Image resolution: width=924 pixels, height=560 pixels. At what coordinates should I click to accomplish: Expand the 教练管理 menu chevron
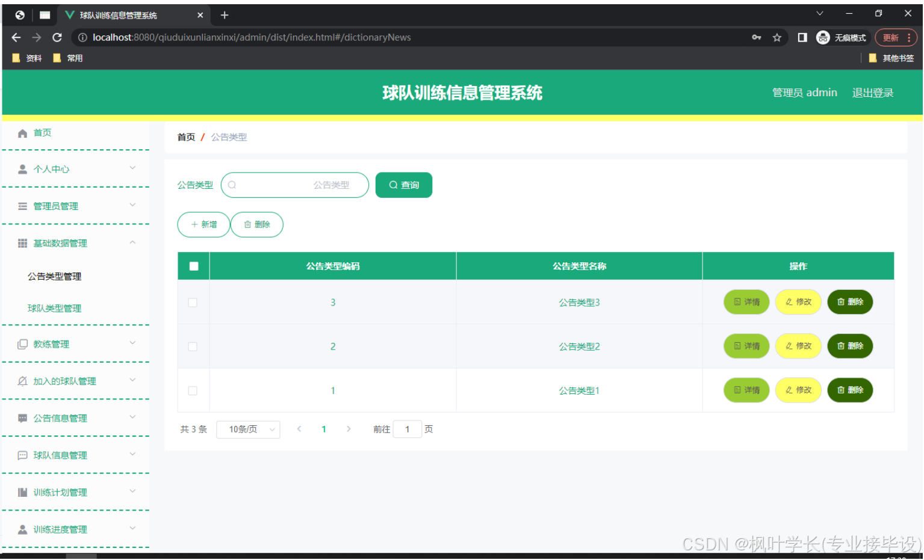pos(132,343)
